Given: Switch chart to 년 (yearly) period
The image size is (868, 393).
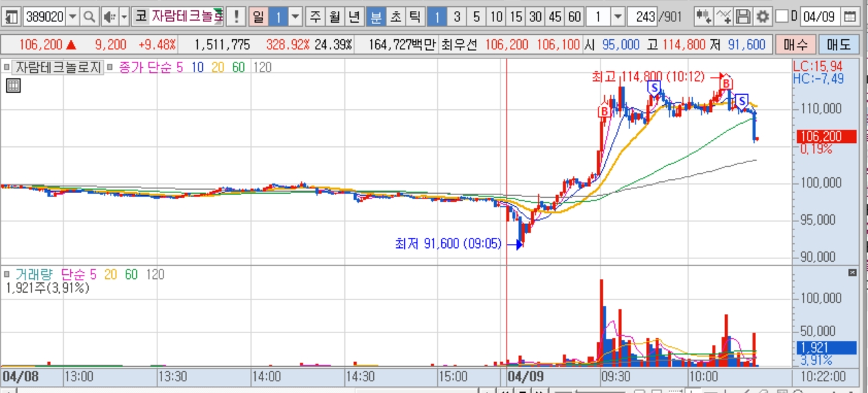Looking at the screenshot, I should pyautogui.click(x=354, y=16).
